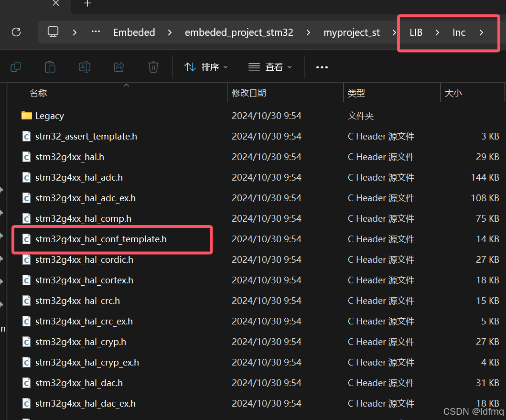This screenshot has height=420, width=506.
Task: Toggle sort order via the 名称 column header
Action: coord(38,93)
